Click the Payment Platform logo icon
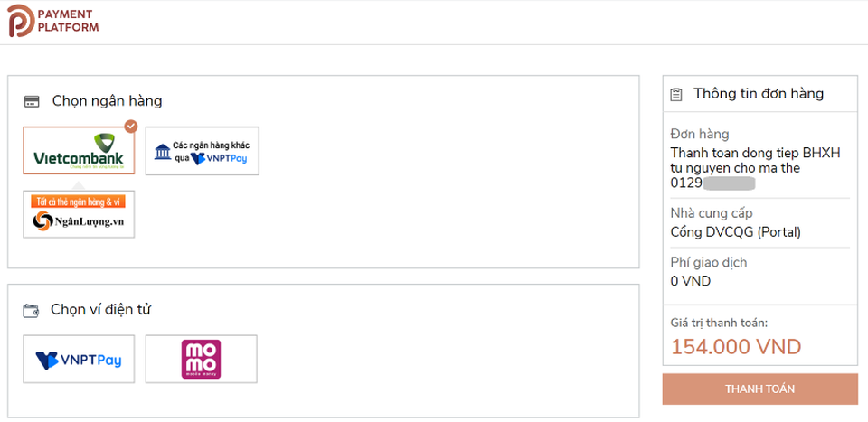This screenshot has height=422, width=868. tap(21, 21)
